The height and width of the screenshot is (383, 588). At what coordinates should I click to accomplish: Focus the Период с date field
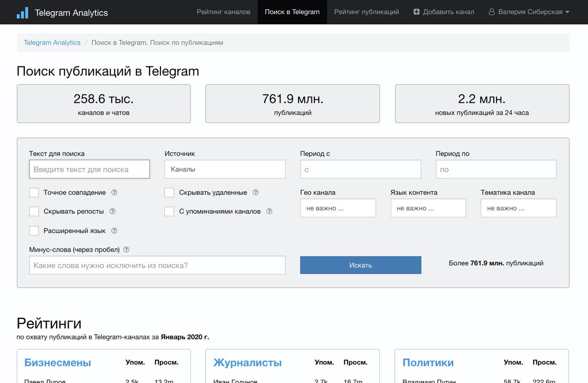361,169
